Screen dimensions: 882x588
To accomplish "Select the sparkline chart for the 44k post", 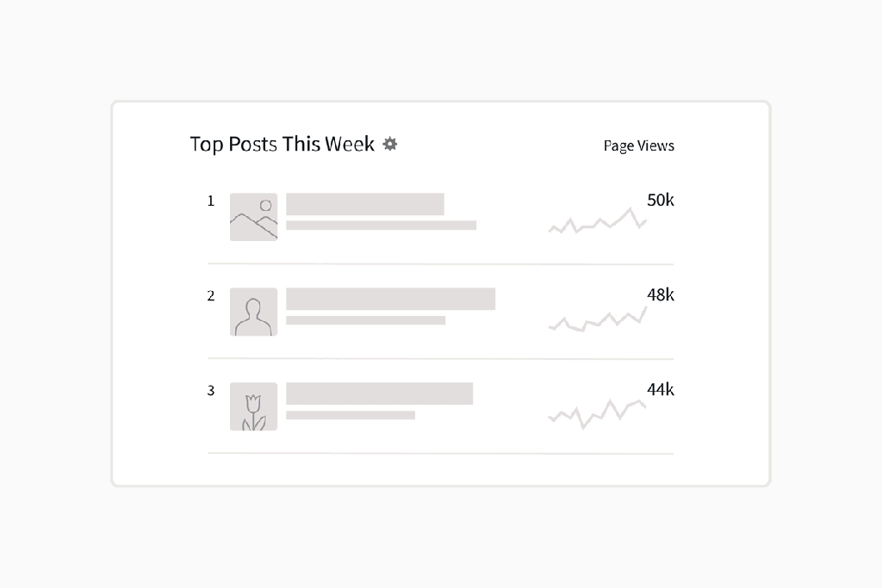I will (x=598, y=414).
